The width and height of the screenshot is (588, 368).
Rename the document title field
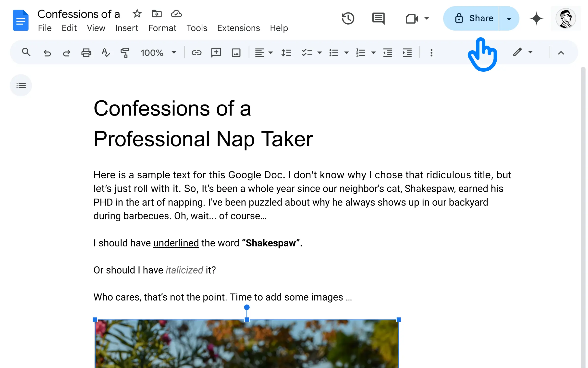pos(79,14)
